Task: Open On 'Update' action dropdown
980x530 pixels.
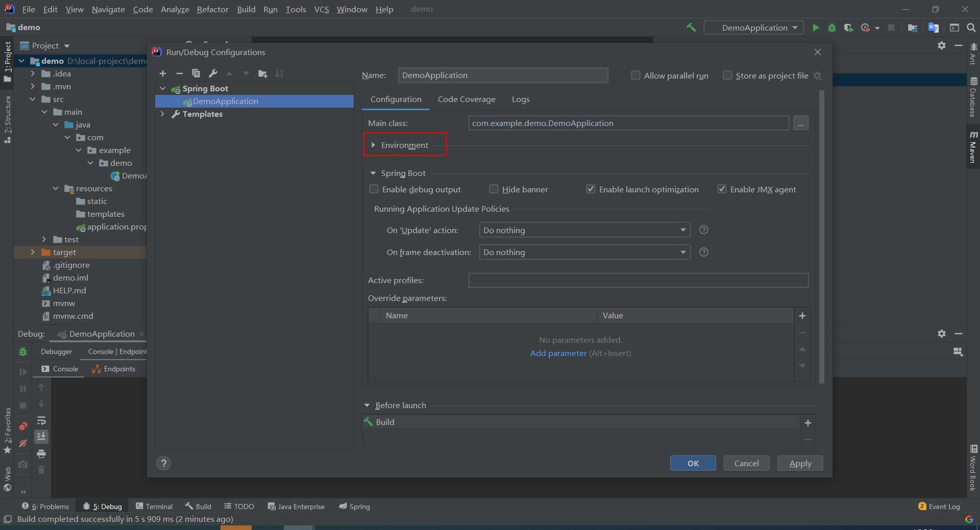Action: (584, 230)
